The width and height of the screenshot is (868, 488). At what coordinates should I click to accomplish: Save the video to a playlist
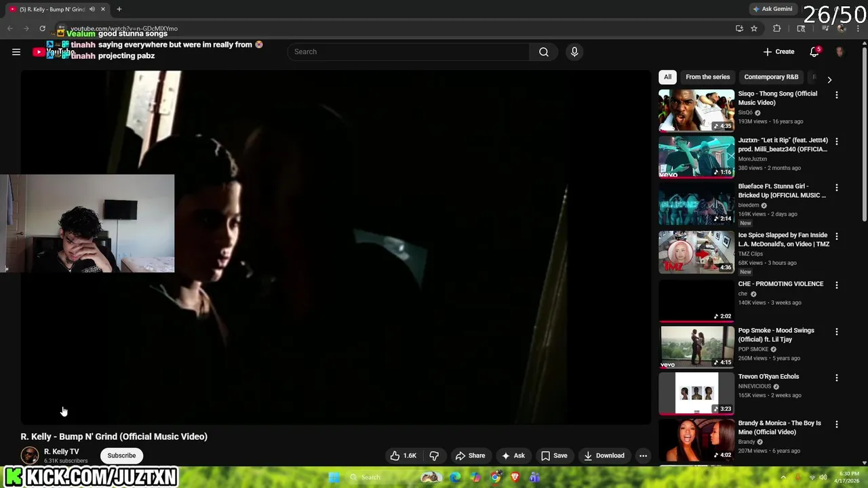pos(553,455)
